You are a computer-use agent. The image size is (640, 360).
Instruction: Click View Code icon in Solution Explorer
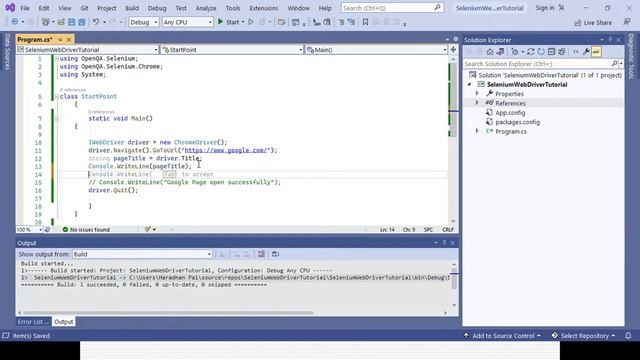click(x=576, y=52)
